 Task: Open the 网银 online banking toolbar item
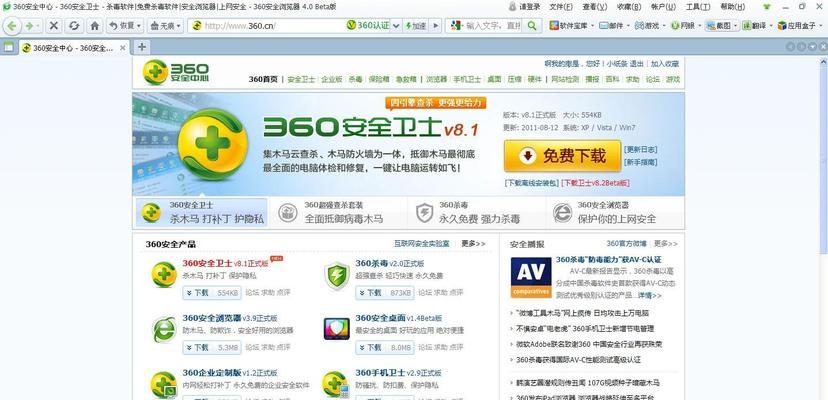[685, 25]
